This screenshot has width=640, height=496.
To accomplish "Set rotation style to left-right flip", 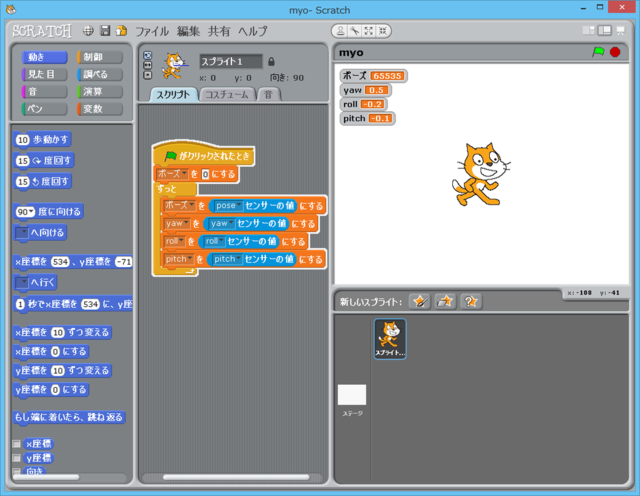I will pos(148,65).
